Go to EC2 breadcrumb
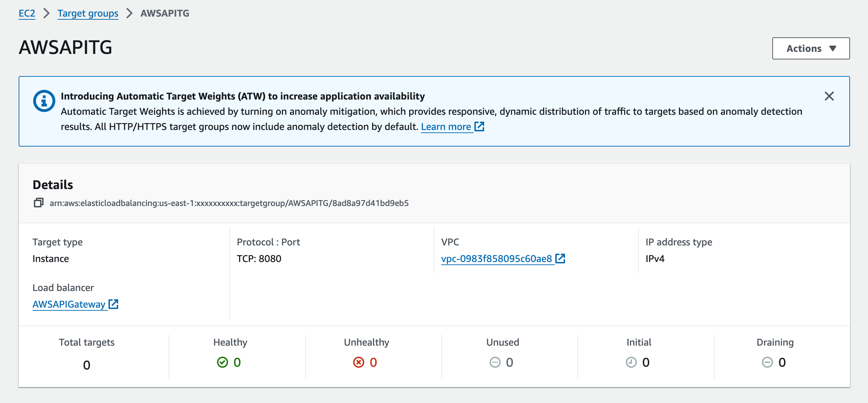The image size is (868, 403). (27, 13)
